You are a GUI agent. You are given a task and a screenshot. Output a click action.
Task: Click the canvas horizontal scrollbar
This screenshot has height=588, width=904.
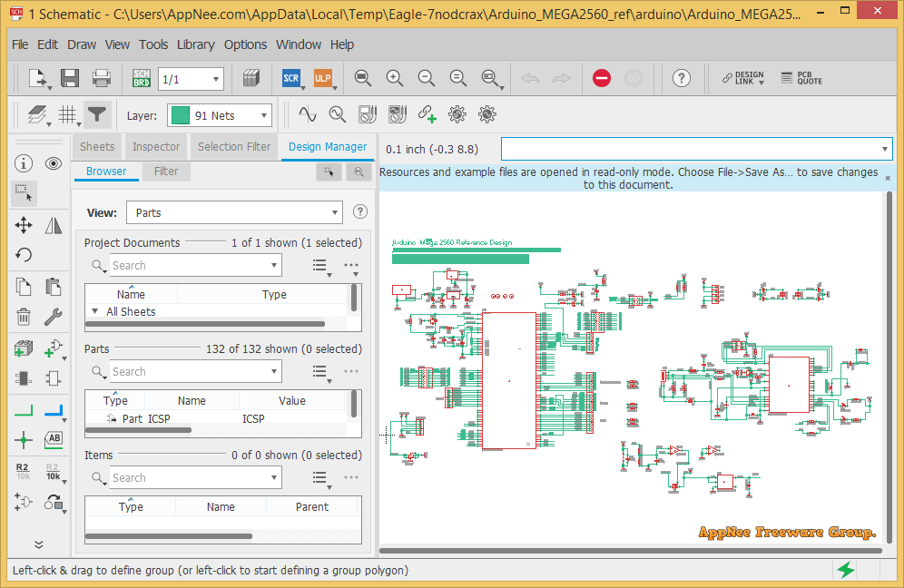[x=631, y=551]
